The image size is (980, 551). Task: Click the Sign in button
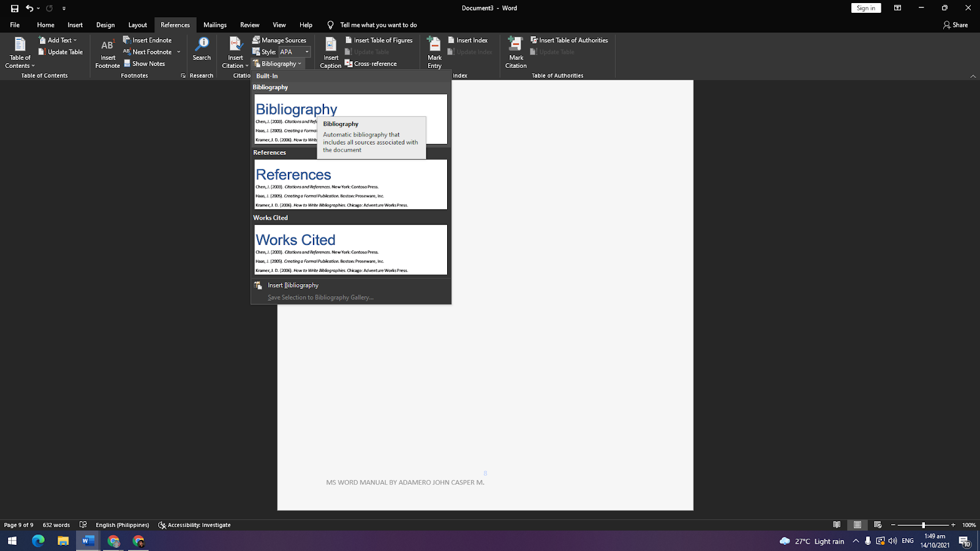[866, 8]
